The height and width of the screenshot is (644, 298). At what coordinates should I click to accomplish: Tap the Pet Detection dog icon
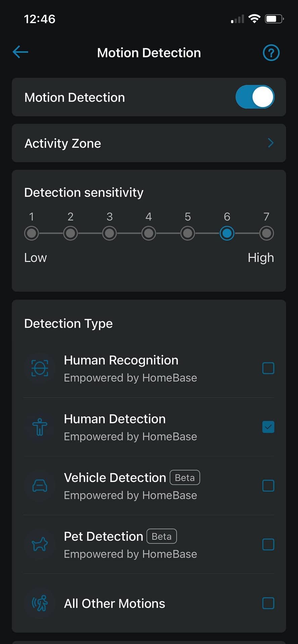point(40,544)
